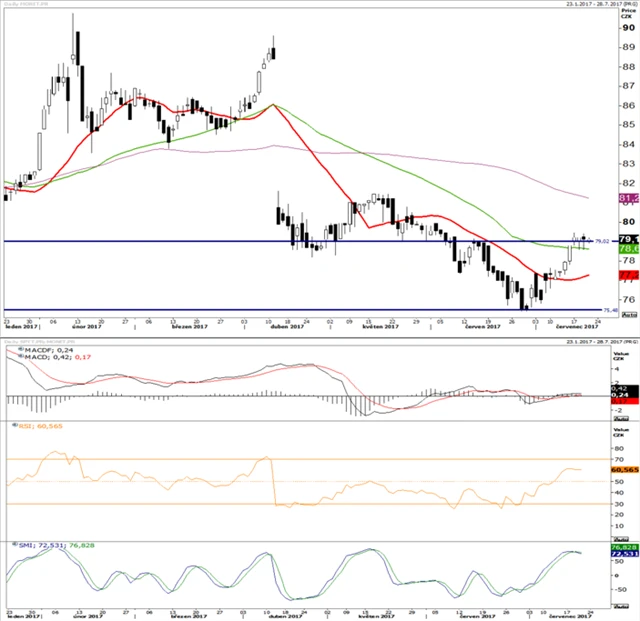Select the MACDF indicator label

[30, 350]
